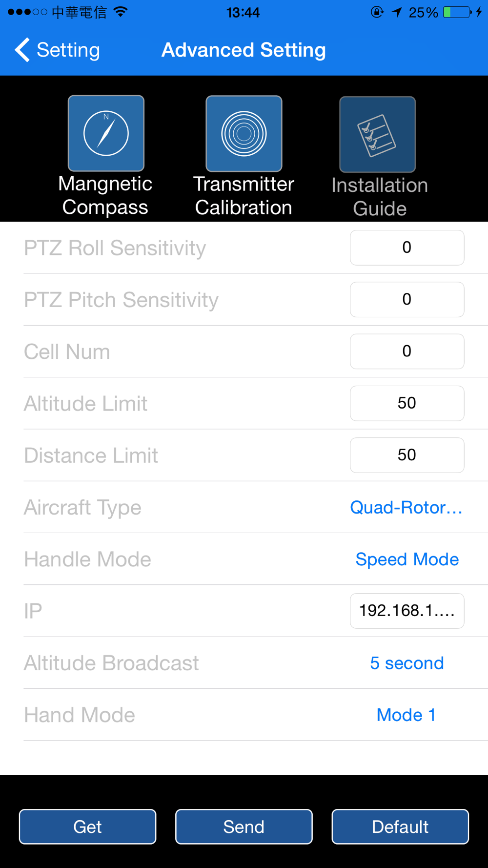Open the Transmitter Calibration icon
The height and width of the screenshot is (868, 488).
coord(244,134)
